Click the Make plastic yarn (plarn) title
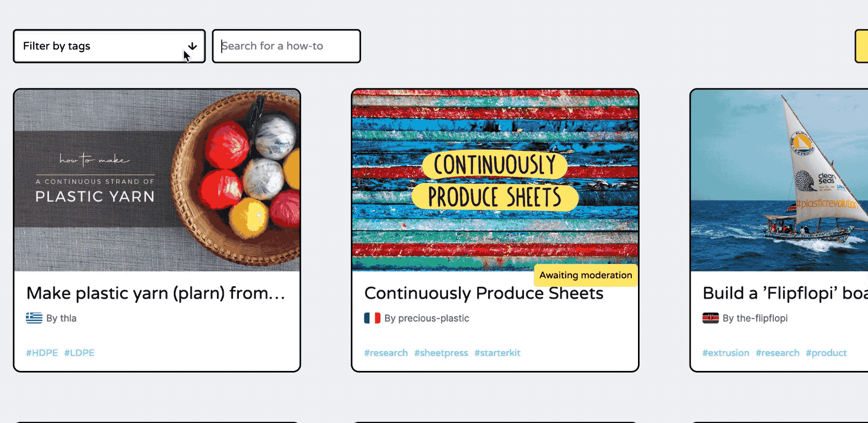 (x=156, y=293)
